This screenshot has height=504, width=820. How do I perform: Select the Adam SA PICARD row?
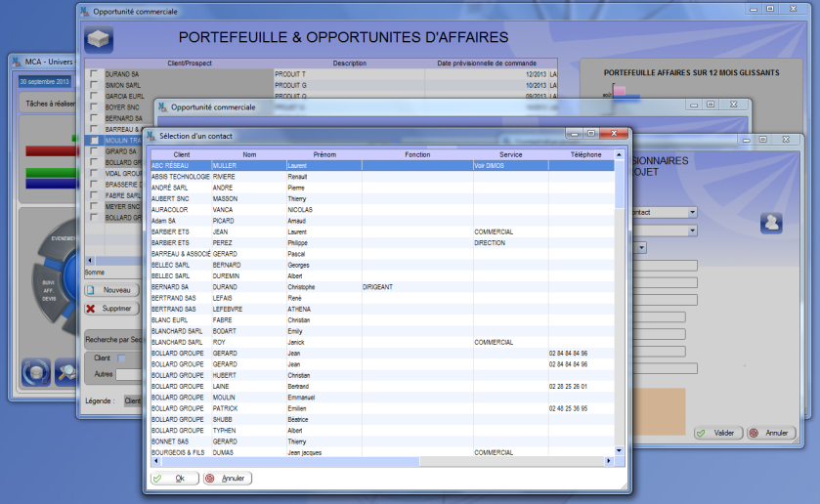(382, 221)
